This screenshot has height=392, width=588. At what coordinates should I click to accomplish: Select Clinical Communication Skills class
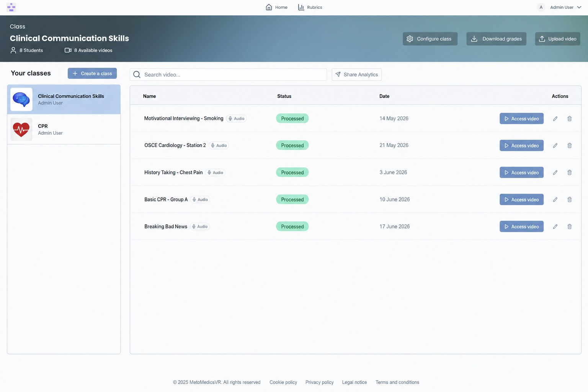[64, 100]
